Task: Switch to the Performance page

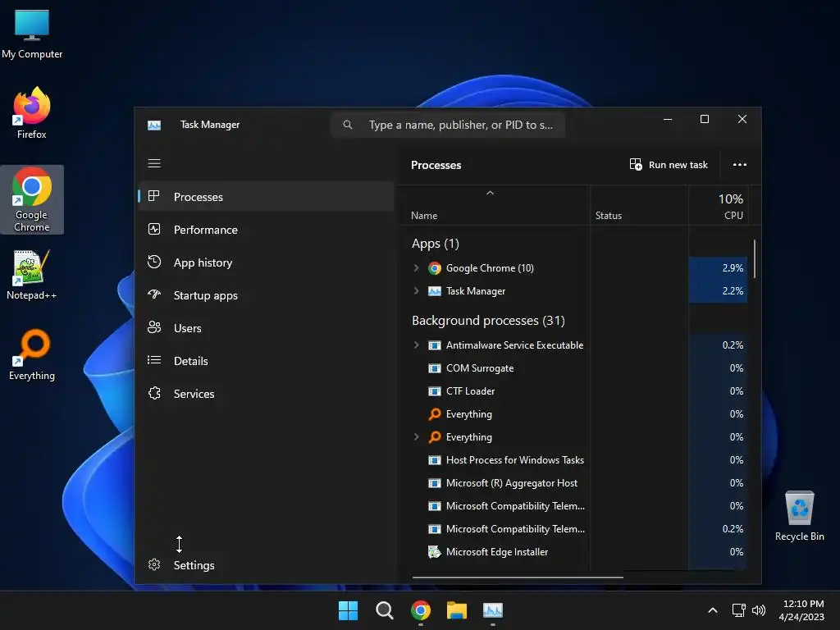Action: click(267, 230)
